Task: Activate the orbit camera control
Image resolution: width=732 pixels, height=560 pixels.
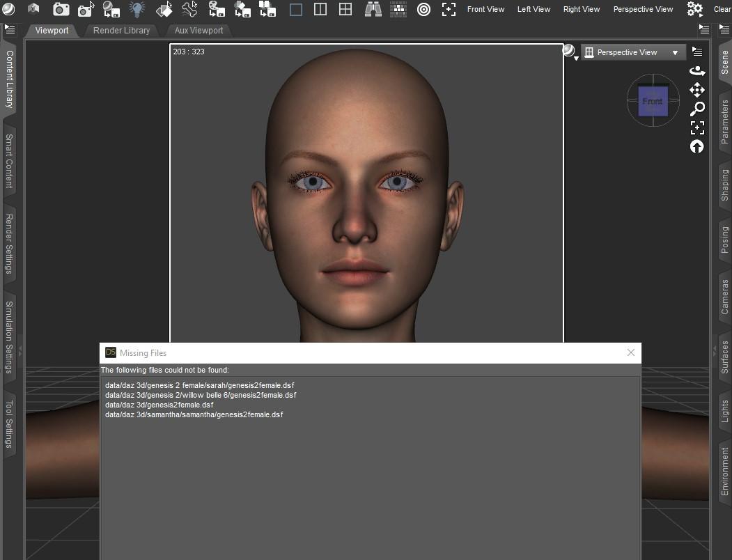Action: 697,70
